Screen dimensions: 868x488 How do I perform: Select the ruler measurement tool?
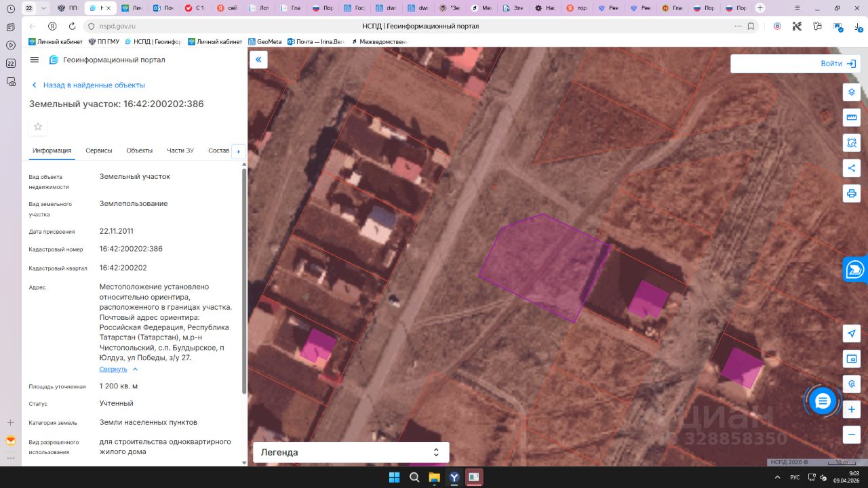[852, 118]
